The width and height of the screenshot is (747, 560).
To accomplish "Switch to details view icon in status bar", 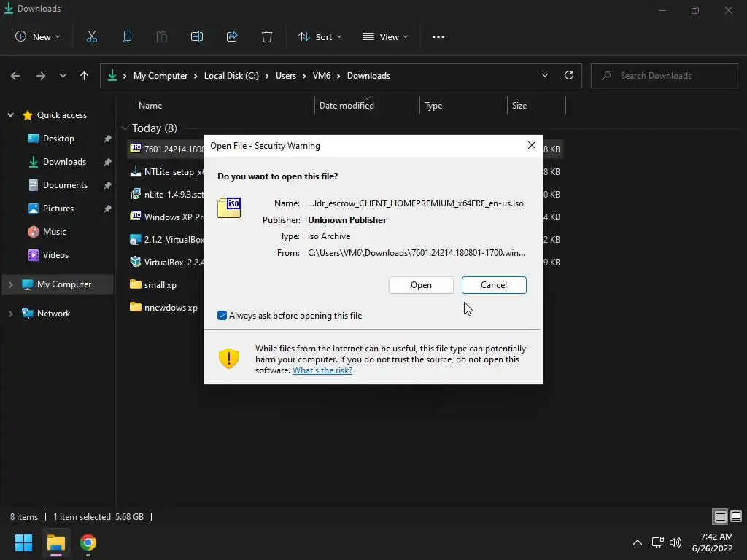I will click(720, 516).
